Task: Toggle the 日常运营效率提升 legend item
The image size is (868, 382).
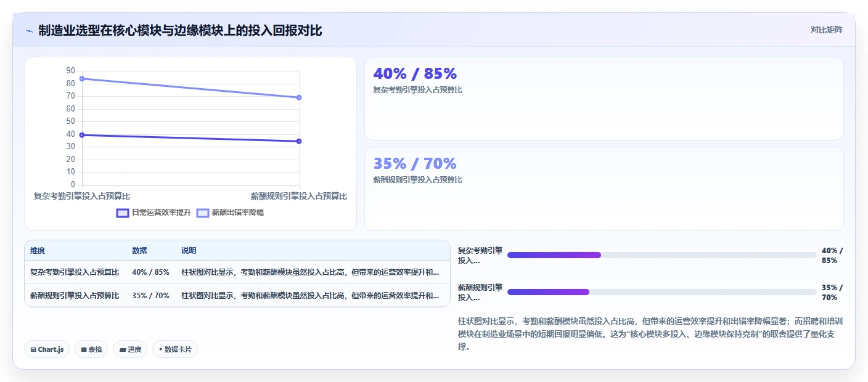Action: point(154,213)
